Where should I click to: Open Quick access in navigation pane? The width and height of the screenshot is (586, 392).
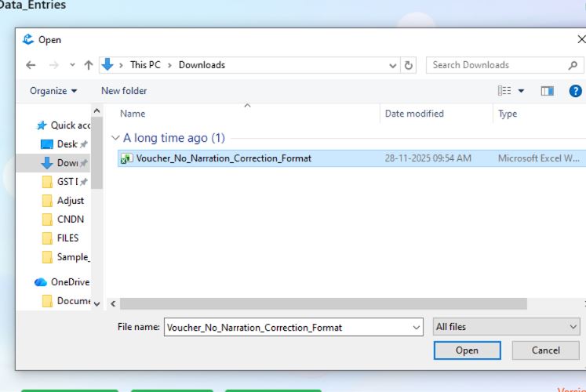pyautogui.click(x=71, y=125)
